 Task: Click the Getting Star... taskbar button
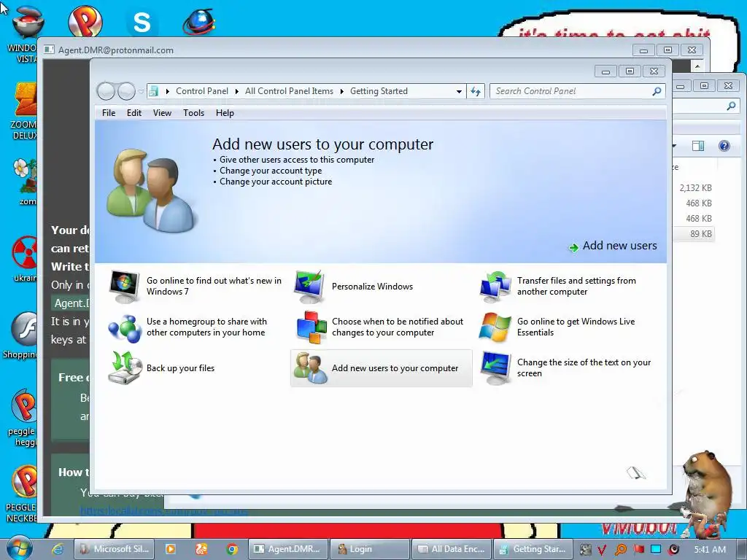point(533,549)
